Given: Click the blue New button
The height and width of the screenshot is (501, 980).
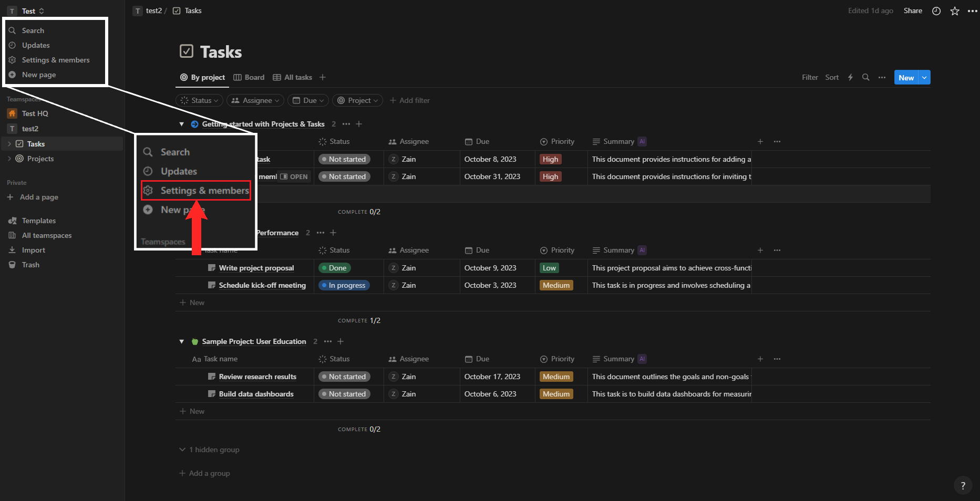Looking at the screenshot, I should 906,78.
